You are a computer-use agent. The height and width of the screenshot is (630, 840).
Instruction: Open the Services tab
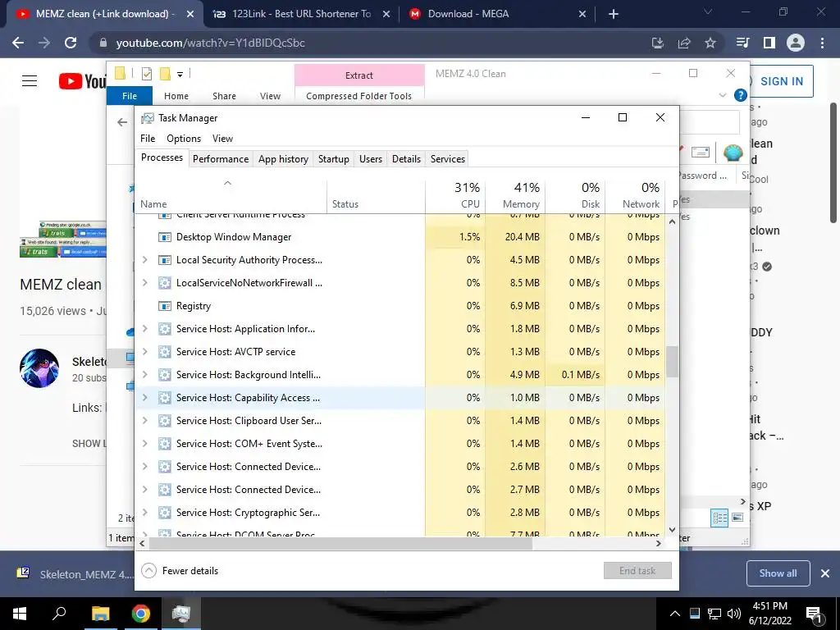448,159
